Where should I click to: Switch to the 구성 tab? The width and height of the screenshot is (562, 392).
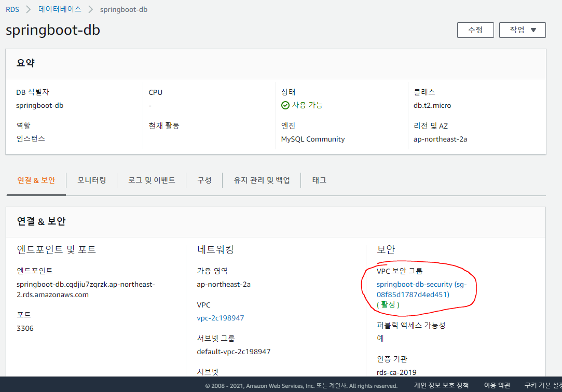[204, 180]
